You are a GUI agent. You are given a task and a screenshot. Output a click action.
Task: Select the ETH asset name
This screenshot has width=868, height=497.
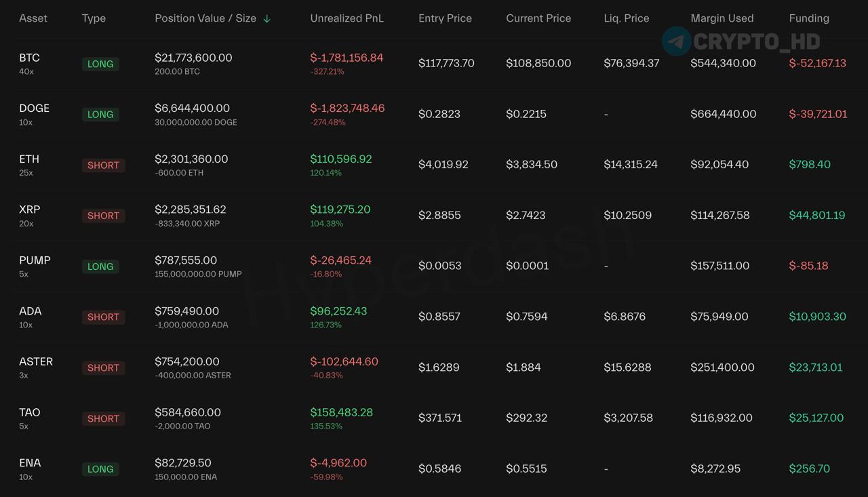click(x=29, y=159)
